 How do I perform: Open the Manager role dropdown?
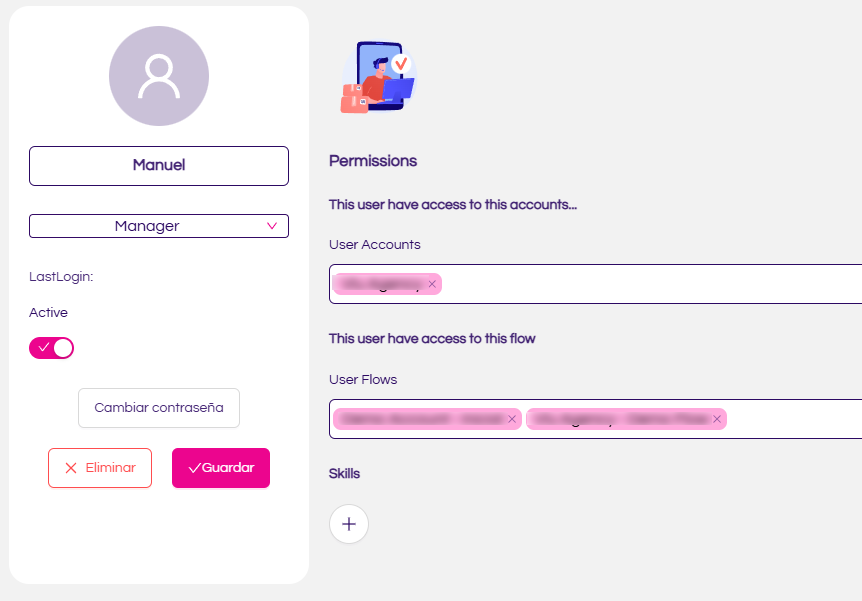(159, 226)
